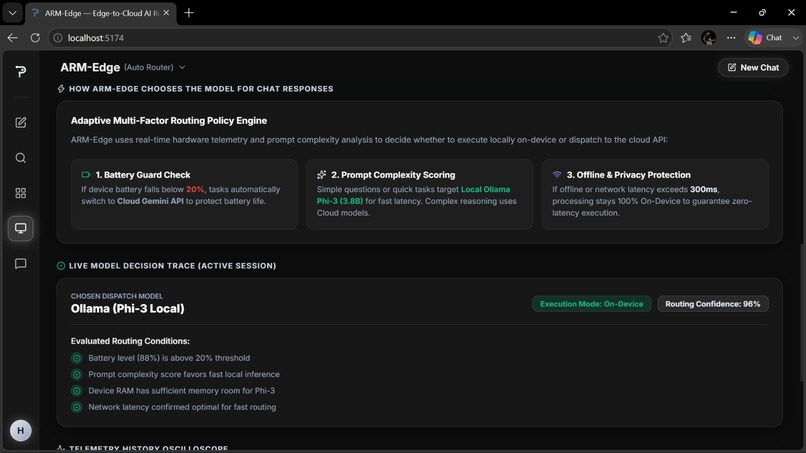Open the H user avatar

click(21, 430)
